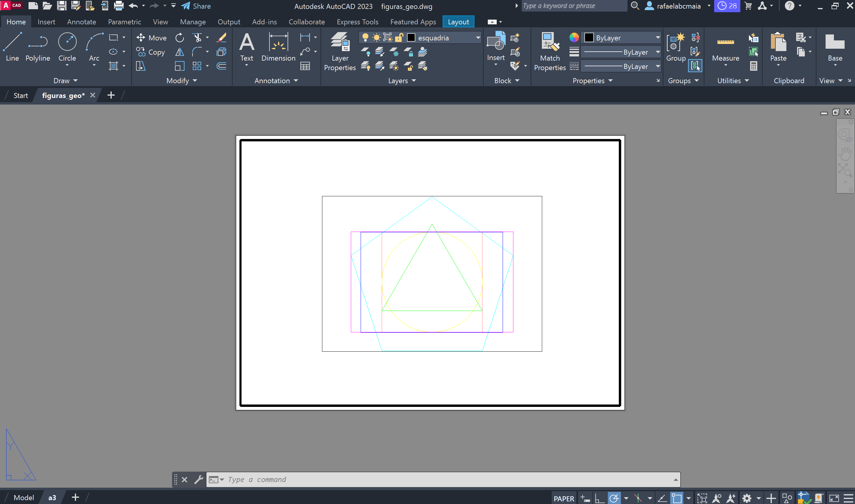Click the PAPER space button
Screen dimensions: 855x504
click(564, 498)
